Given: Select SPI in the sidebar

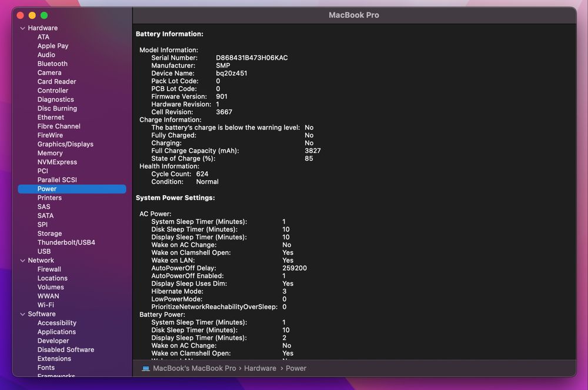Looking at the screenshot, I should pos(42,225).
